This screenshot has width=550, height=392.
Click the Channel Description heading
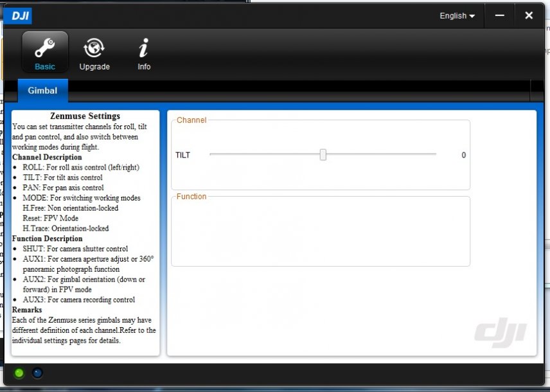pyautogui.click(x=47, y=157)
